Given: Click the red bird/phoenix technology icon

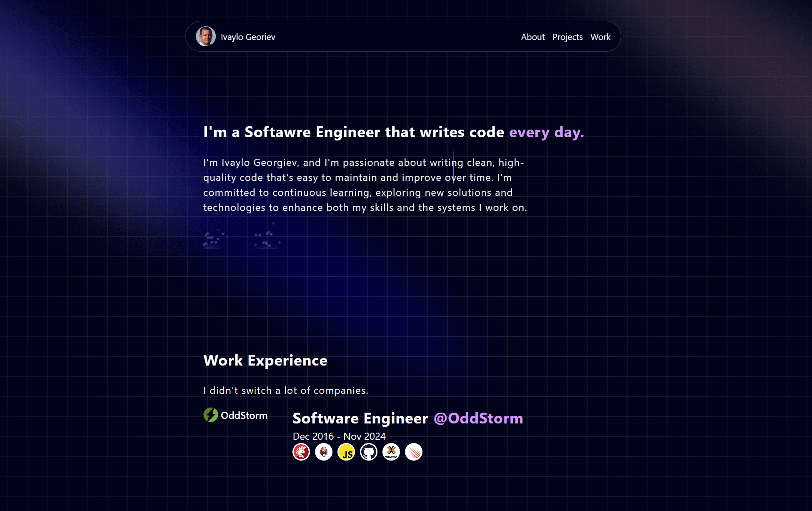Looking at the screenshot, I should (x=300, y=451).
